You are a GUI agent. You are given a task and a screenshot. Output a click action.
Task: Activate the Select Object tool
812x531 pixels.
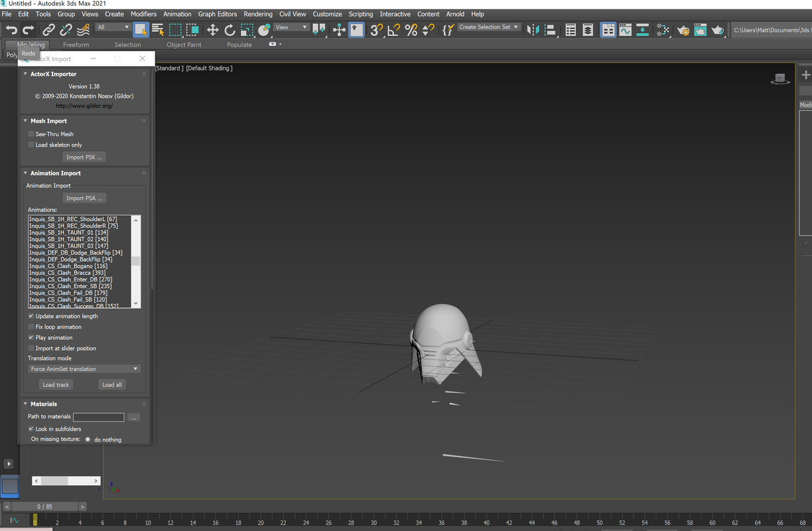(141, 30)
